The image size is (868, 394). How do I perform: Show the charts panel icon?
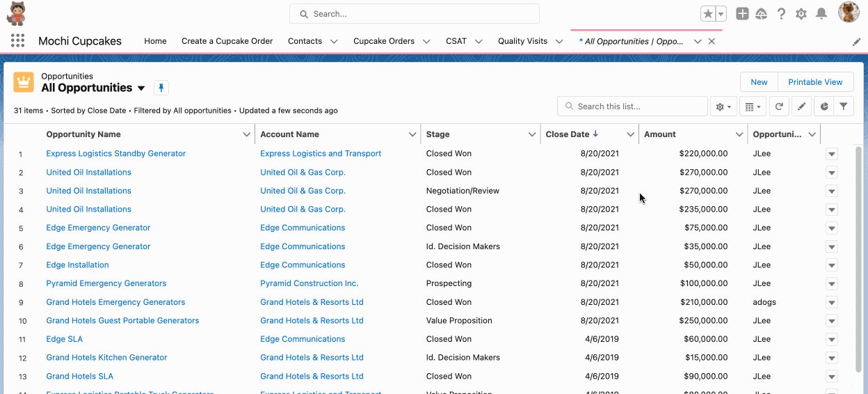coord(823,107)
